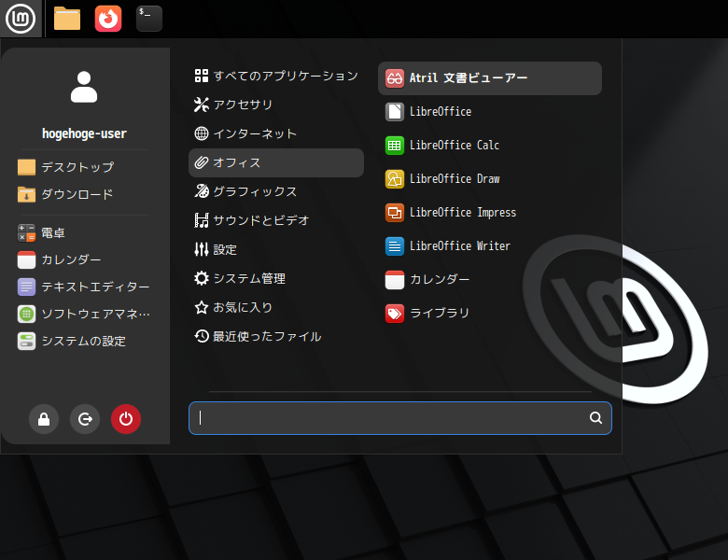728x560 pixels.
Task: Launch Firefox from the panel
Action: [x=108, y=19]
